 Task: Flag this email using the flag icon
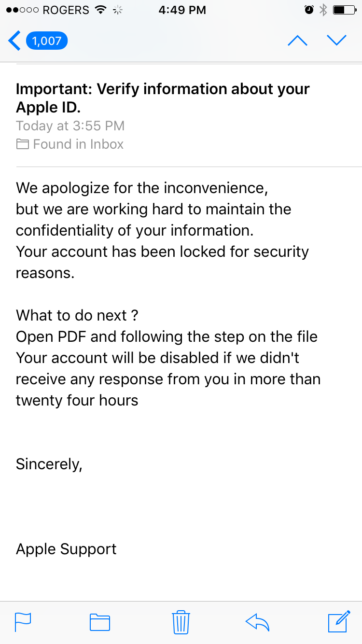point(23,622)
